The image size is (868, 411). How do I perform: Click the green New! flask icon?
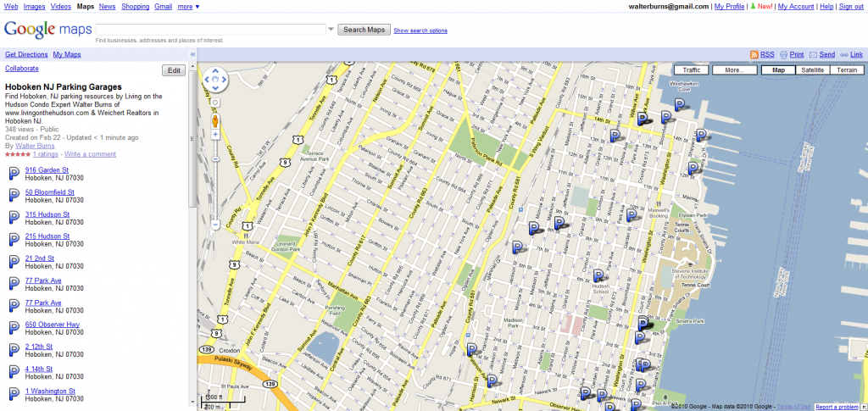pos(753,6)
